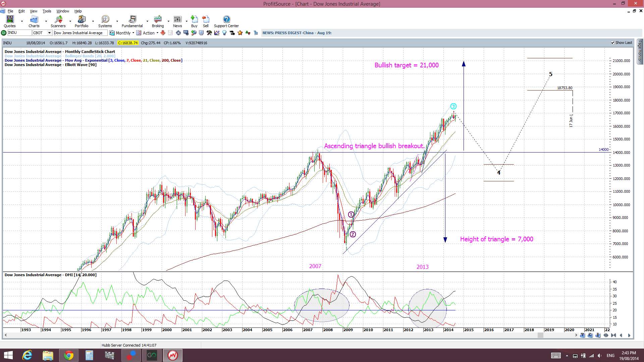644x362 pixels.
Task: Open the CBOT exchange dropdown
Action: point(49,33)
